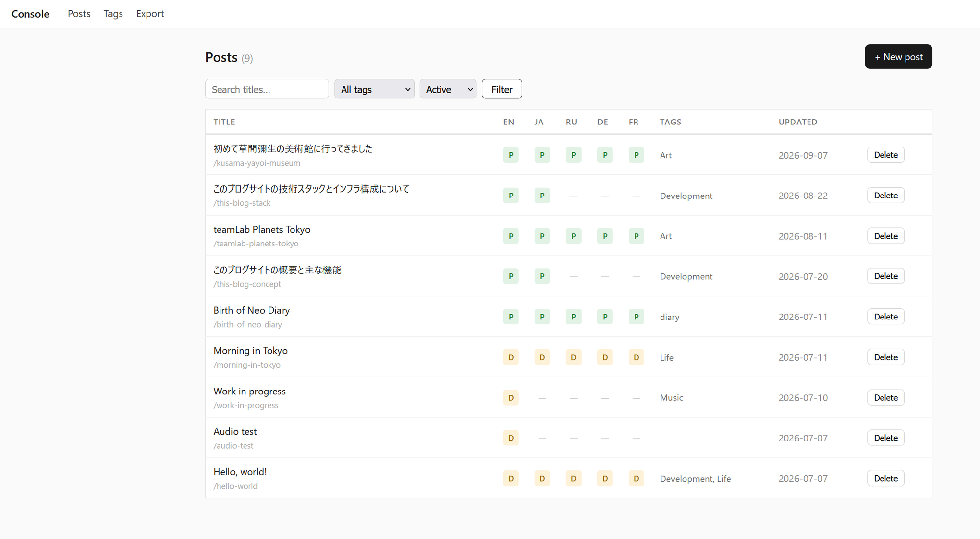This screenshot has width=980, height=539.
Task: Click the UPDATED column header
Action: tap(798, 122)
